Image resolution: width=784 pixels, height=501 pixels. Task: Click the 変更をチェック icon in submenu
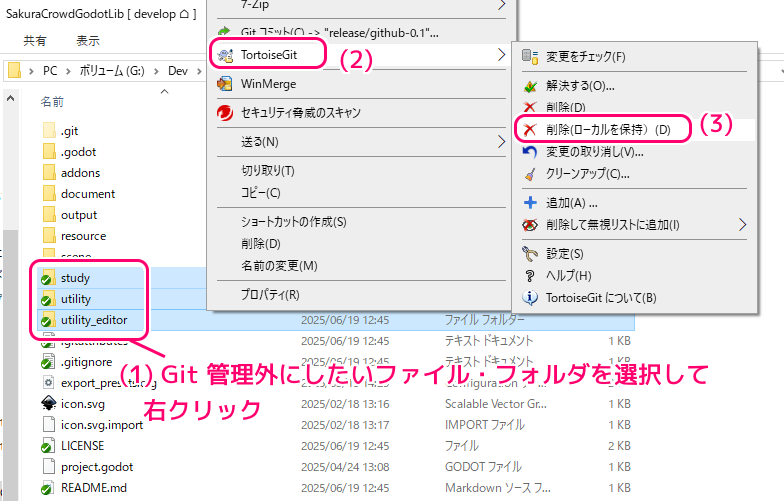click(530, 57)
